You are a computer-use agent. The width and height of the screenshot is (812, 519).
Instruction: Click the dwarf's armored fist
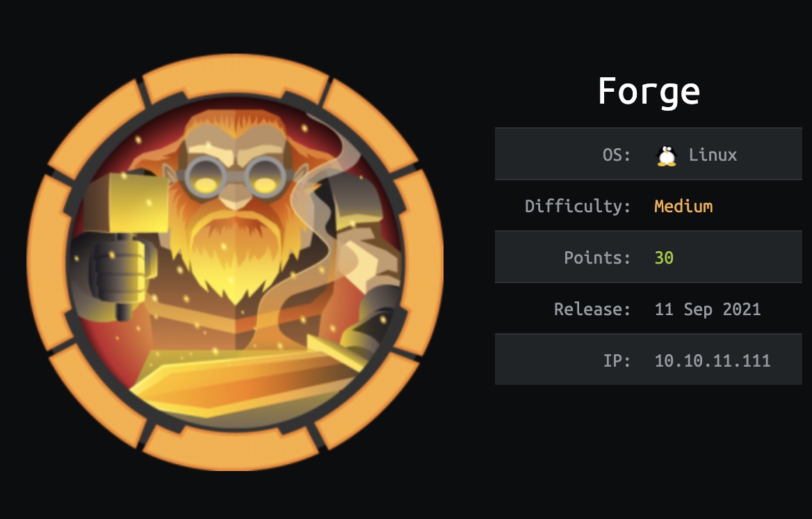point(120,275)
